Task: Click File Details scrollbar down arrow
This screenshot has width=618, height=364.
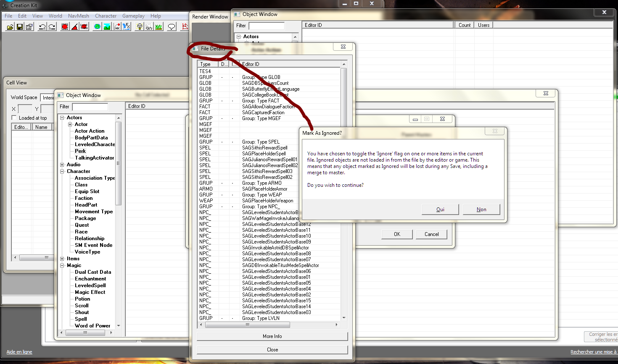Action: [x=344, y=318]
